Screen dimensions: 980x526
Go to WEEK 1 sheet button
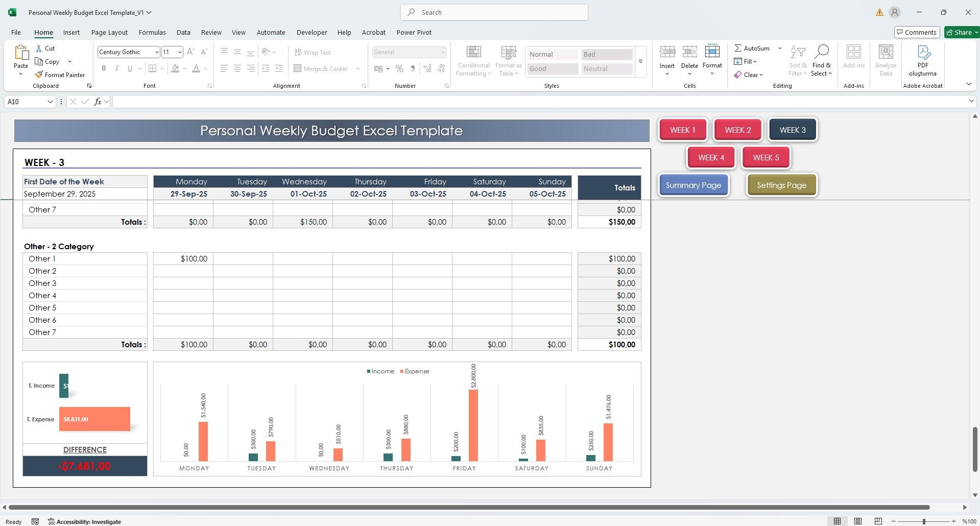coord(683,130)
